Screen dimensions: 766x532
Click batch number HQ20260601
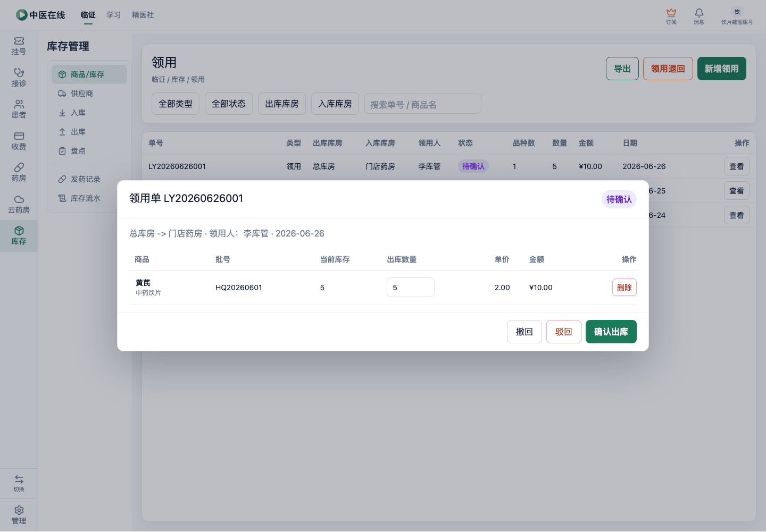239,288
